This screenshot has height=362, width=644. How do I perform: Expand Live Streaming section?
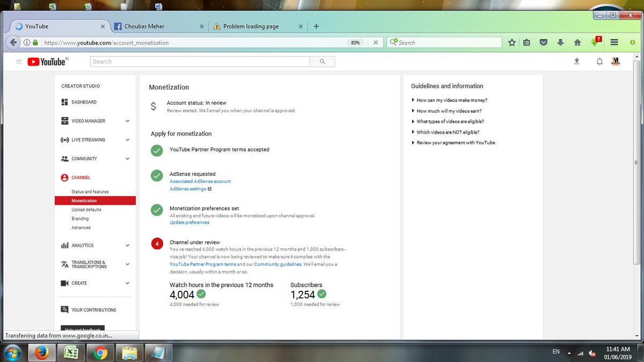tap(127, 140)
